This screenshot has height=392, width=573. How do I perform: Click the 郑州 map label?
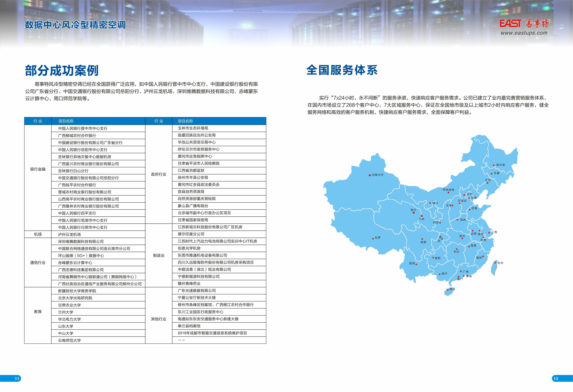click(x=463, y=220)
